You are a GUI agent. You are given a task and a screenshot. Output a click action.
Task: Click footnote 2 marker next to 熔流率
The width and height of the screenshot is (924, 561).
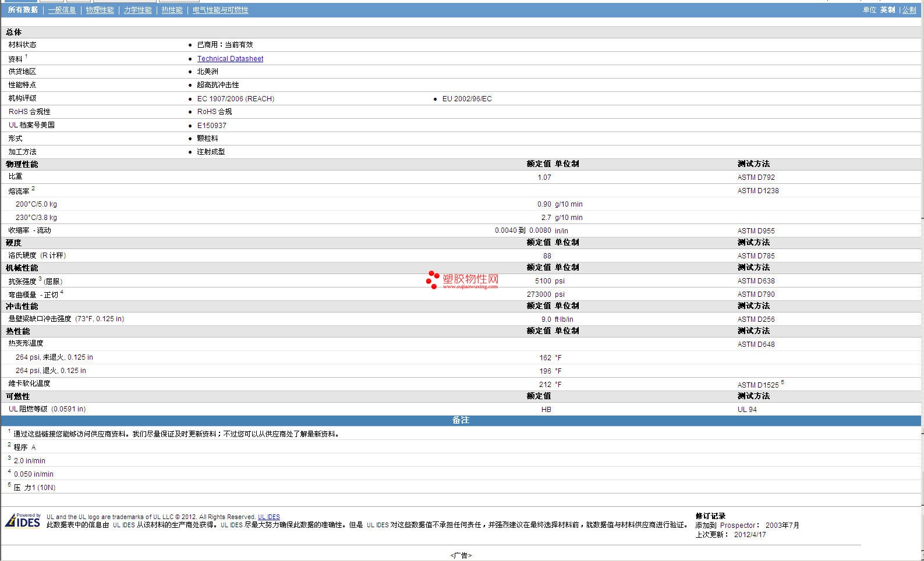coord(33,189)
